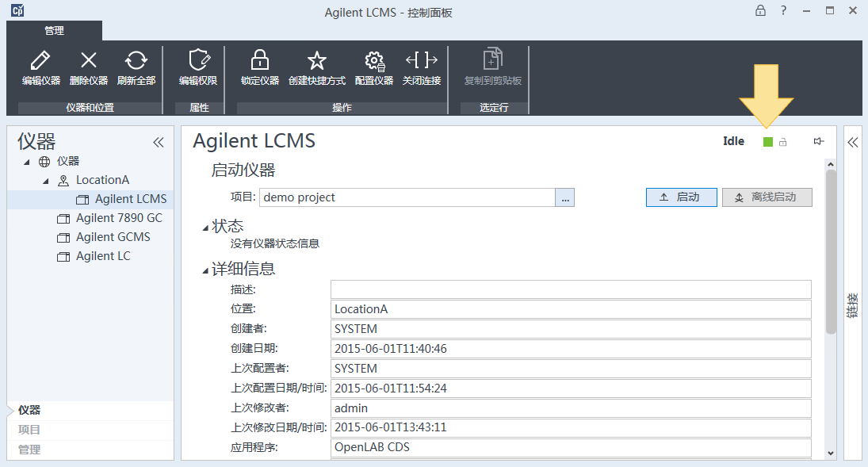868x467 pixels.
Task: Click the empty 描述 (description) field
Action: click(571, 289)
